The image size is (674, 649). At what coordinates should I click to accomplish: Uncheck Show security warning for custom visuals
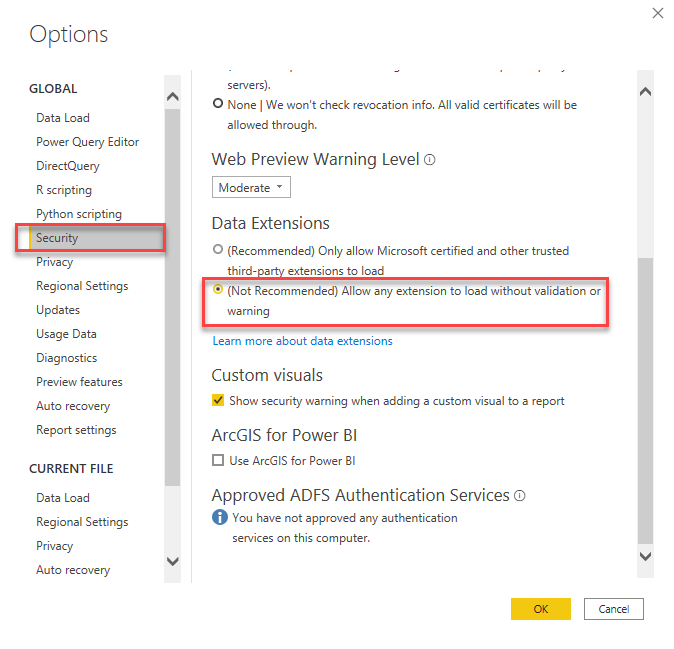click(x=219, y=401)
